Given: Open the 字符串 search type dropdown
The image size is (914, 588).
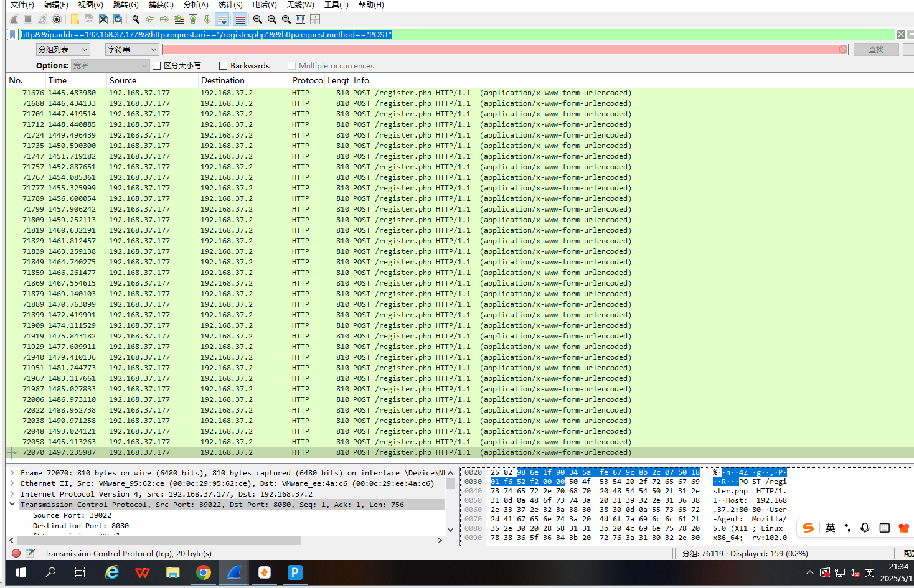Looking at the screenshot, I should click(132, 50).
